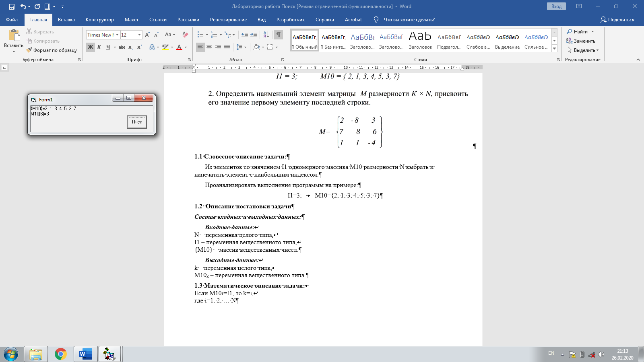Click the Поделиться share button
This screenshot has width=644, height=362.
pyautogui.click(x=617, y=20)
